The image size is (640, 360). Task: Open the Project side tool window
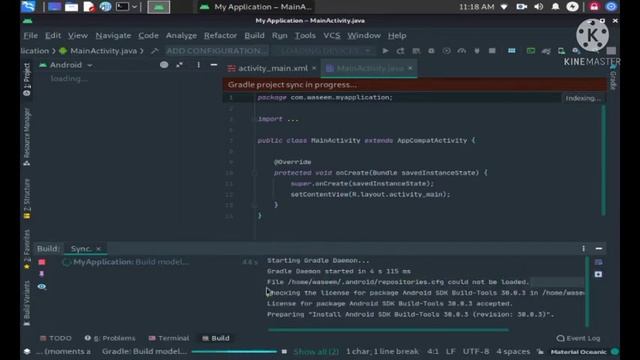click(27, 80)
